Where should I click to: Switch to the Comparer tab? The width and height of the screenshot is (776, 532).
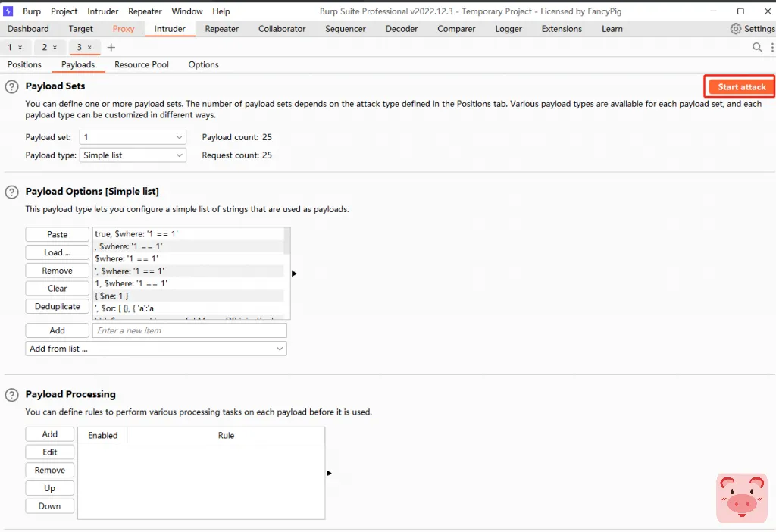456,29
